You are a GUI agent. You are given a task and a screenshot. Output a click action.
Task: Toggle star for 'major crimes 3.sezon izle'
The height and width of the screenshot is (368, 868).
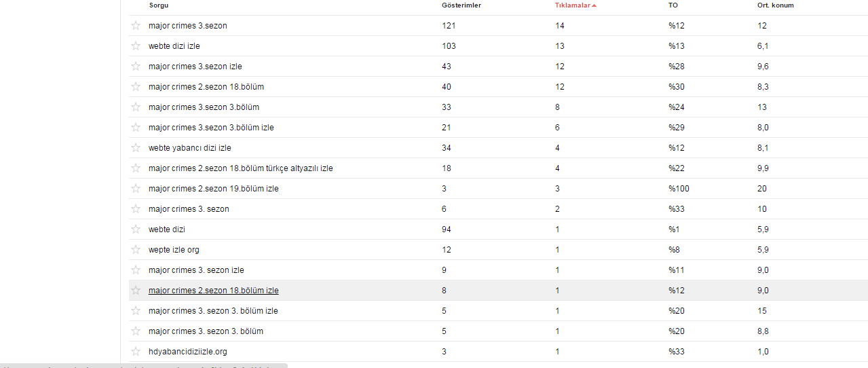click(136, 67)
